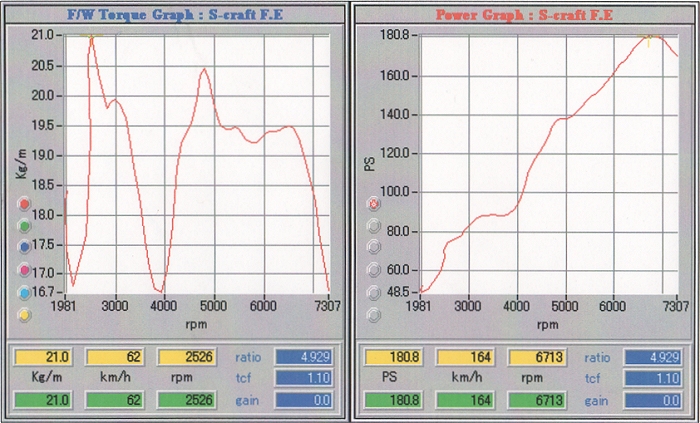Screen dimensions: 700x423
Task: Click the gain 0.0 field in the torque panel
Action: (x=304, y=399)
